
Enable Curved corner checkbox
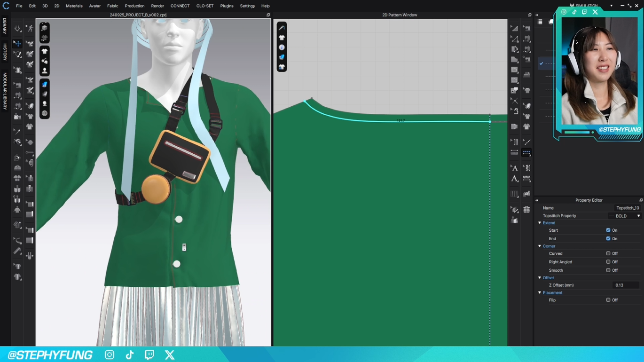[x=608, y=253]
